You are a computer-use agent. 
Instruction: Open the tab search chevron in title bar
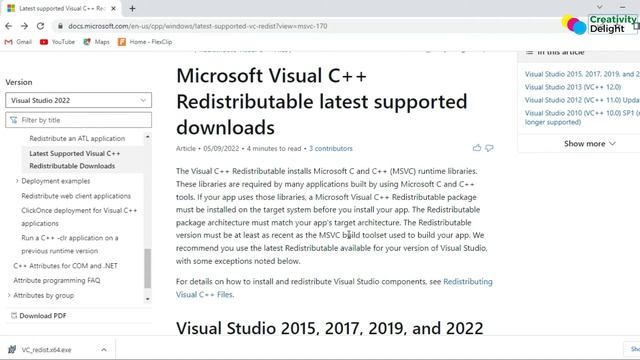tap(600, 7)
